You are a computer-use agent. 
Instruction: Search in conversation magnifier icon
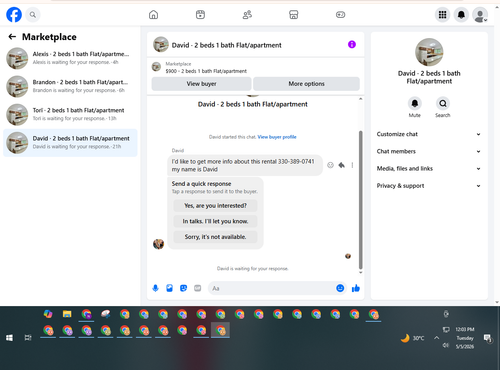click(443, 103)
